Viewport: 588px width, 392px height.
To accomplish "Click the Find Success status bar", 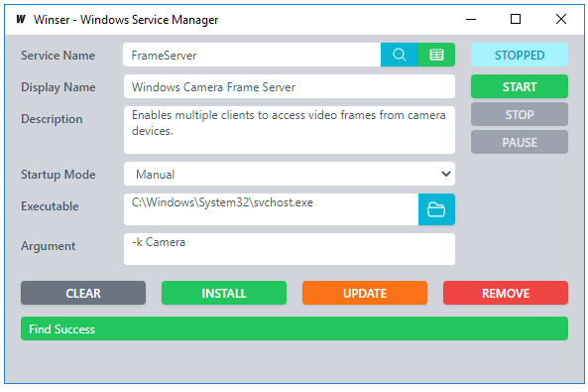I will (x=294, y=328).
